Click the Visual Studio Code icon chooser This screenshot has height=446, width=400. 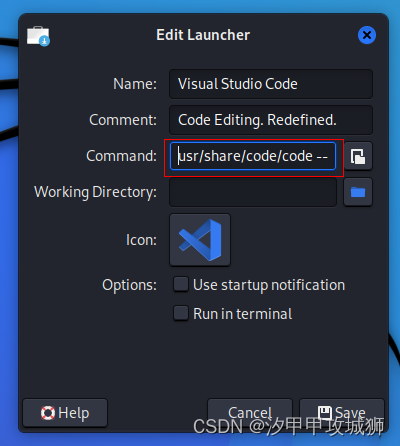tap(200, 240)
